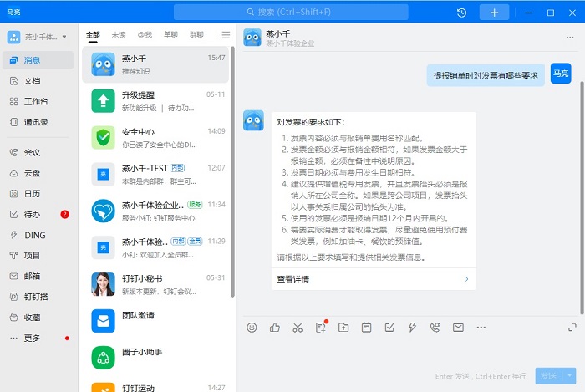This screenshot has height=392, width=585.
Task: Send mail from chat toolbar
Action: tap(458, 328)
